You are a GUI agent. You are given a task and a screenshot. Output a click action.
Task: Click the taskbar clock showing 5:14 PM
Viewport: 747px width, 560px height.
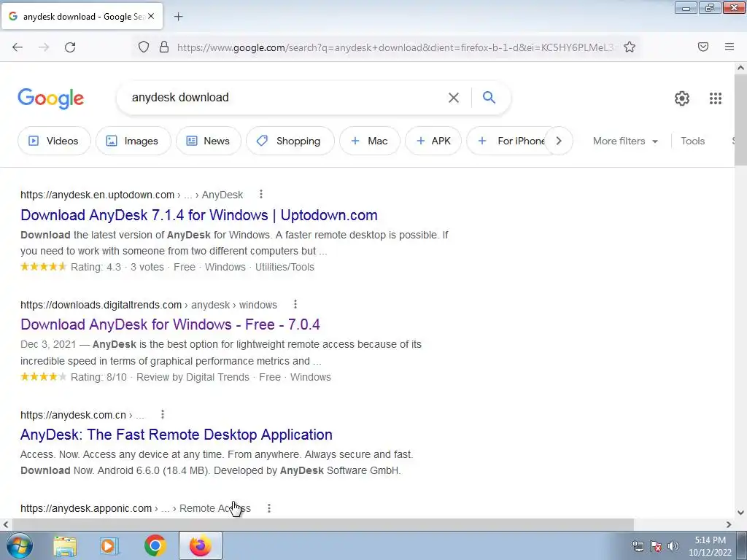click(710, 546)
